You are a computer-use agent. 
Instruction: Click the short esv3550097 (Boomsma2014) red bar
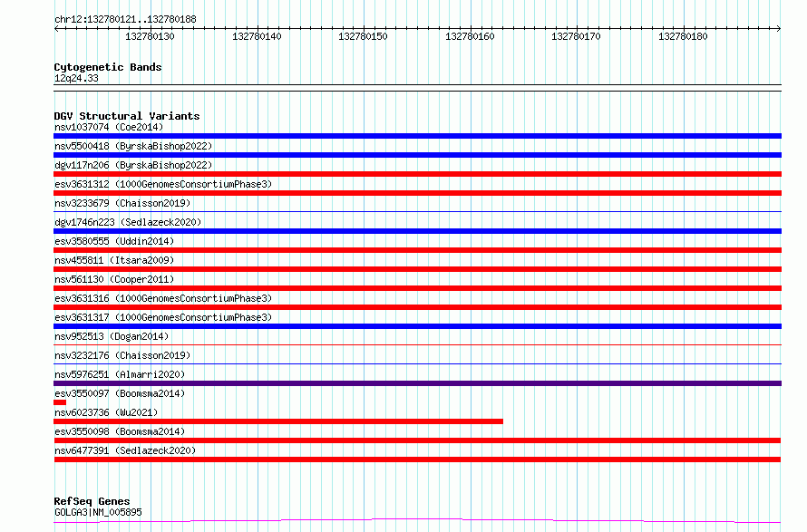coord(60,402)
